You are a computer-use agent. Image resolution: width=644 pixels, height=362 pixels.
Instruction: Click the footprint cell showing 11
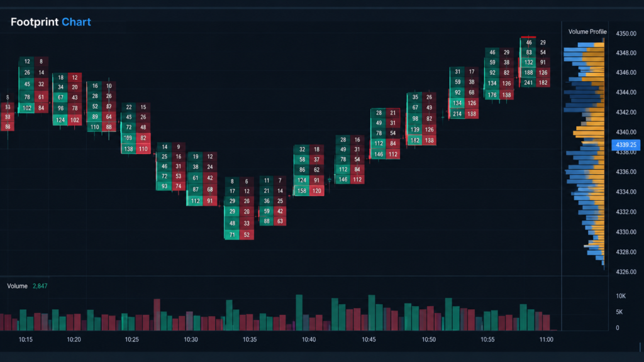tap(267, 180)
